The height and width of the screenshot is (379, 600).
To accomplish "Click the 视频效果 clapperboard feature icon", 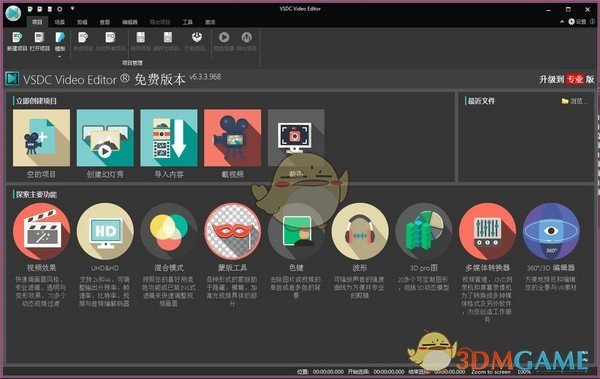I will (41, 231).
